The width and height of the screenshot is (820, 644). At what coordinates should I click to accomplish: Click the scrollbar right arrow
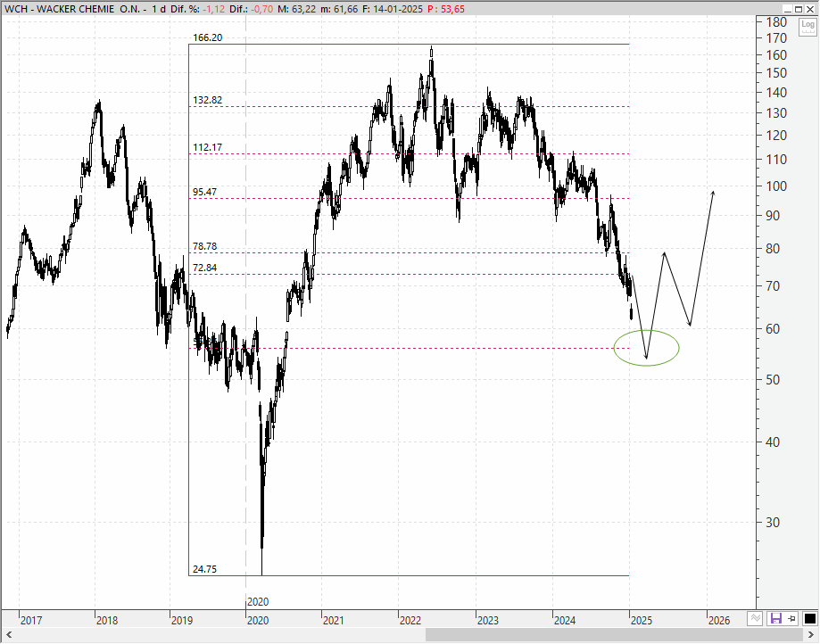[811, 635]
